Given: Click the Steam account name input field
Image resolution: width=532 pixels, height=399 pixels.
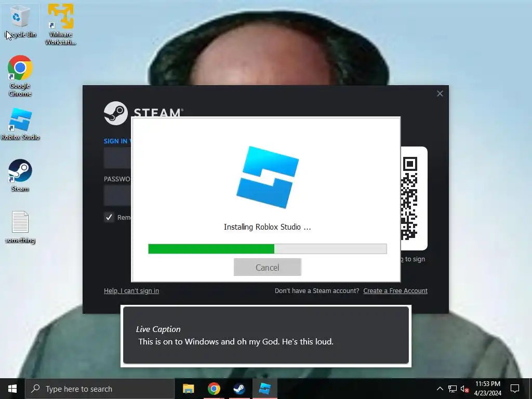Looking at the screenshot, I should [x=117, y=158].
